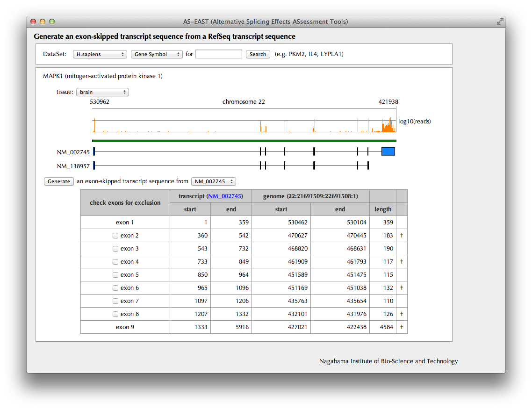
Task: Click the NM_138957 transcript track label
Action: point(73,166)
